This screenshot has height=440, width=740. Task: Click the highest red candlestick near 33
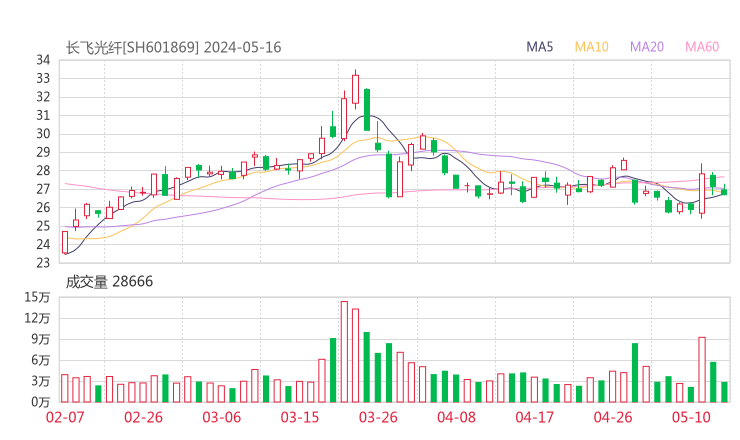[x=355, y=89]
